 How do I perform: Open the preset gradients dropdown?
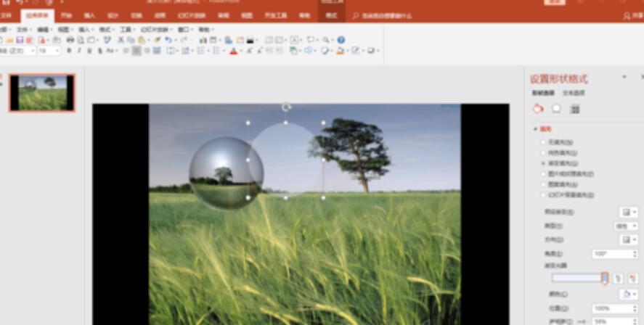pos(628,212)
